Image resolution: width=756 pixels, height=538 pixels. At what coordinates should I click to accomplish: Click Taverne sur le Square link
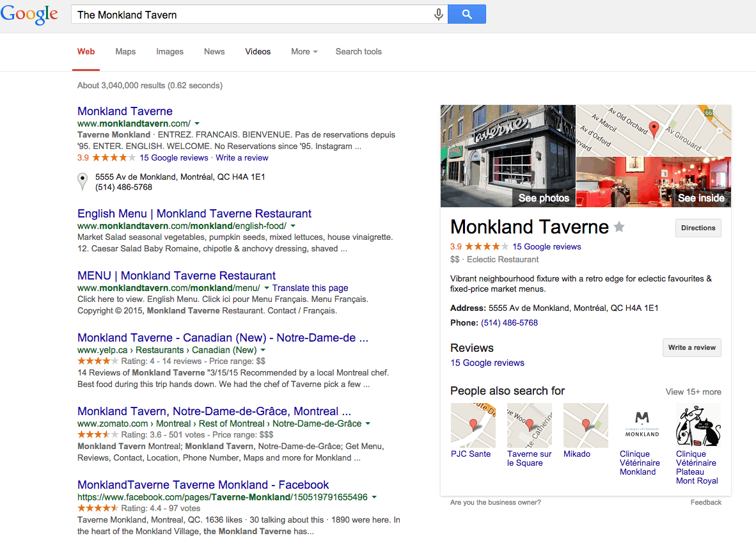(530, 459)
